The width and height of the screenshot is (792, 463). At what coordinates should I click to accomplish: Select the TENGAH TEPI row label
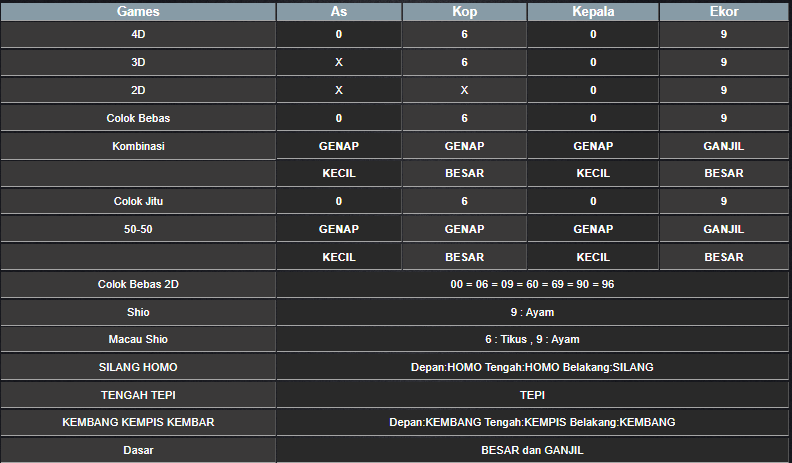tap(138, 395)
